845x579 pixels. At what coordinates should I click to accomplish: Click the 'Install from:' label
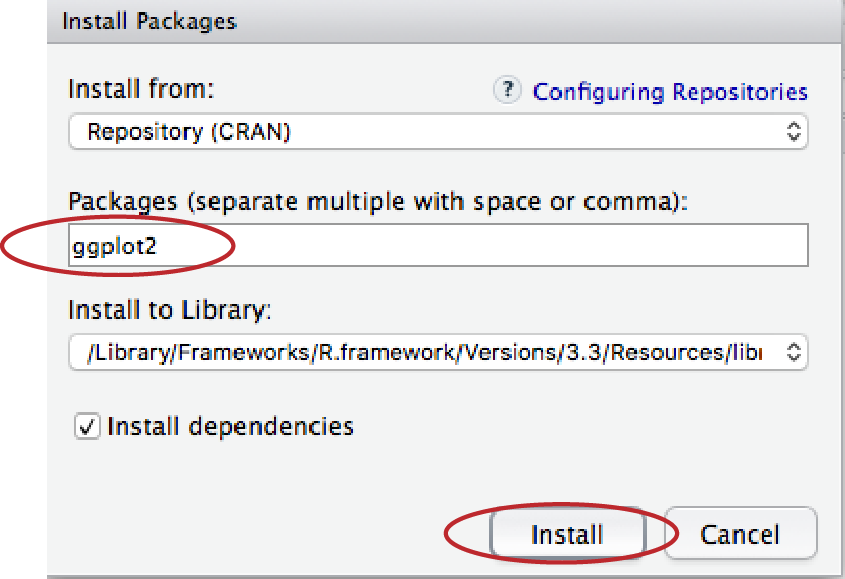[x=140, y=90]
